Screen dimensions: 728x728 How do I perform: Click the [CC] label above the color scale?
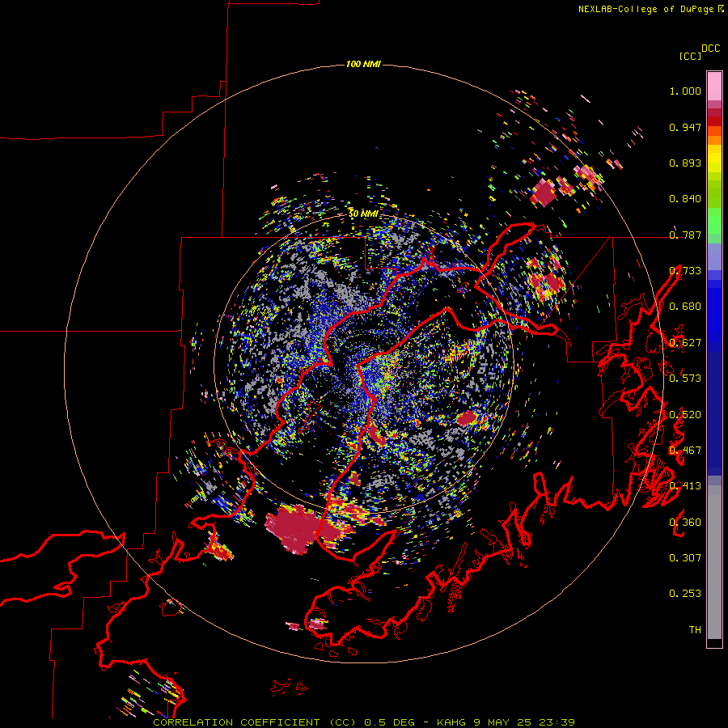click(690, 56)
